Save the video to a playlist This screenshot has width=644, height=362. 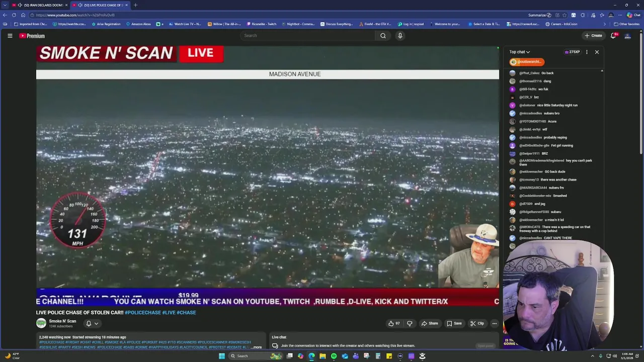point(454,323)
